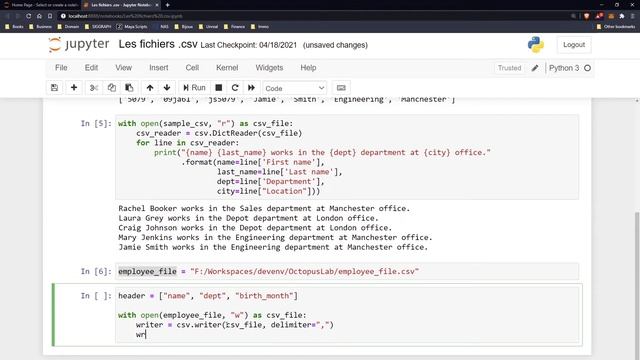Interrupt the kernel with the stop icon
Image resolution: width=640 pixels, height=360 pixels.
coord(219,88)
